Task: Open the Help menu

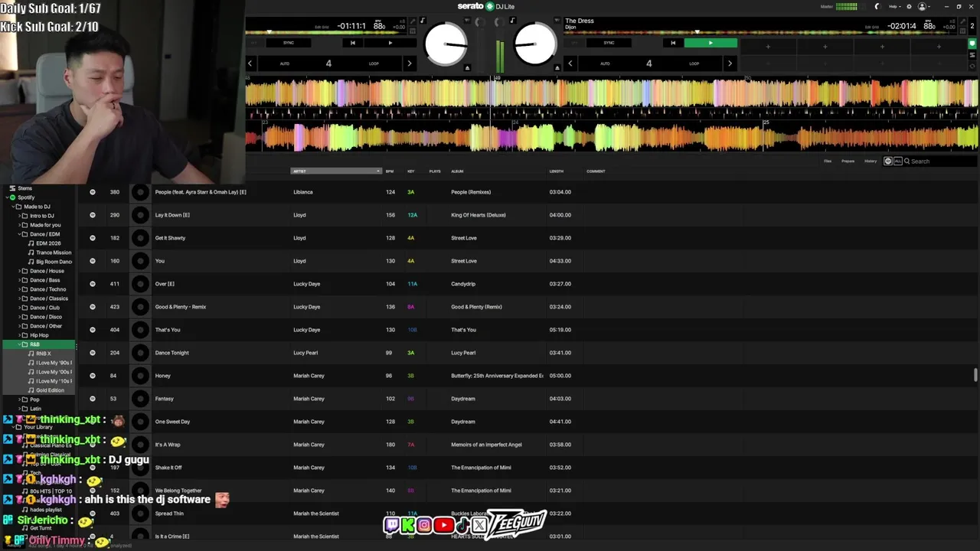Action: point(894,6)
